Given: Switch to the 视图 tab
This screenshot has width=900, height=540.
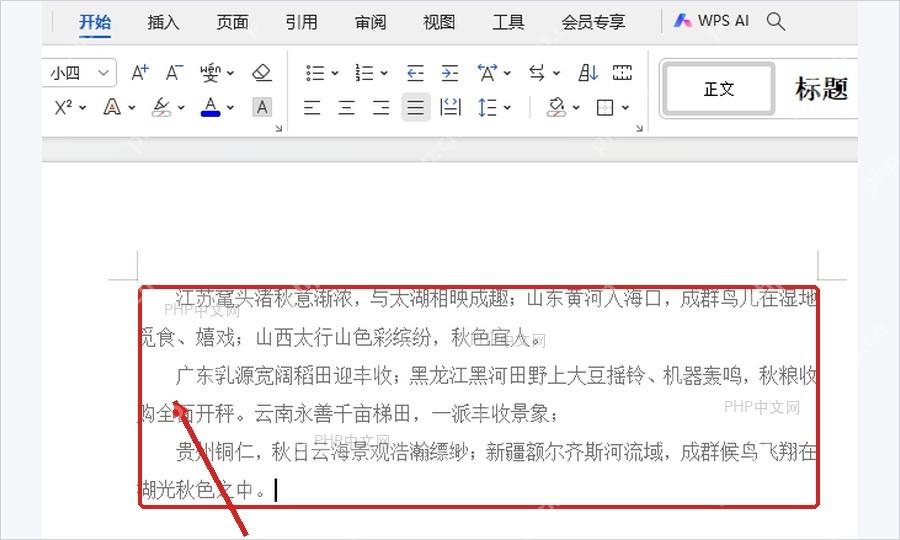Looking at the screenshot, I should 439,22.
